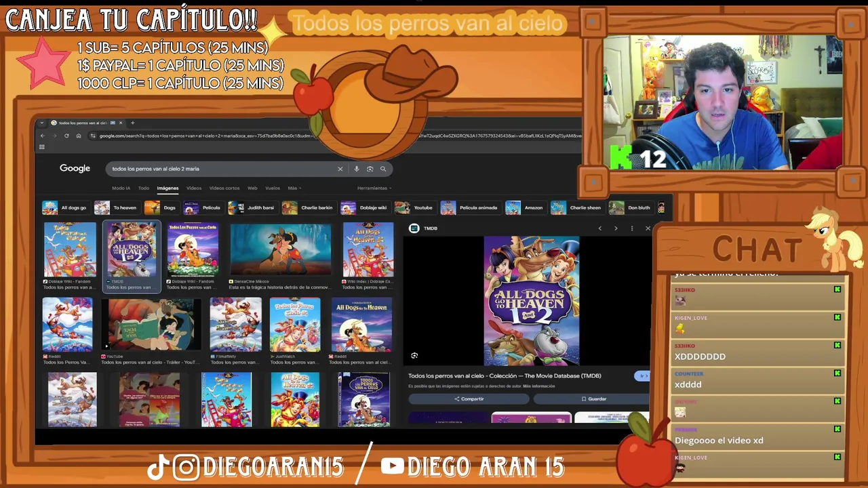Go back with the browser back arrow
Viewport: 868px width, 488px height.
(x=42, y=136)
